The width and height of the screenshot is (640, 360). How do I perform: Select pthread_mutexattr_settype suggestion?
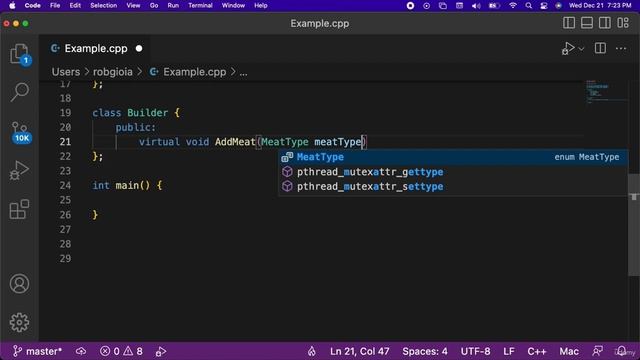[x=453, y=187]
